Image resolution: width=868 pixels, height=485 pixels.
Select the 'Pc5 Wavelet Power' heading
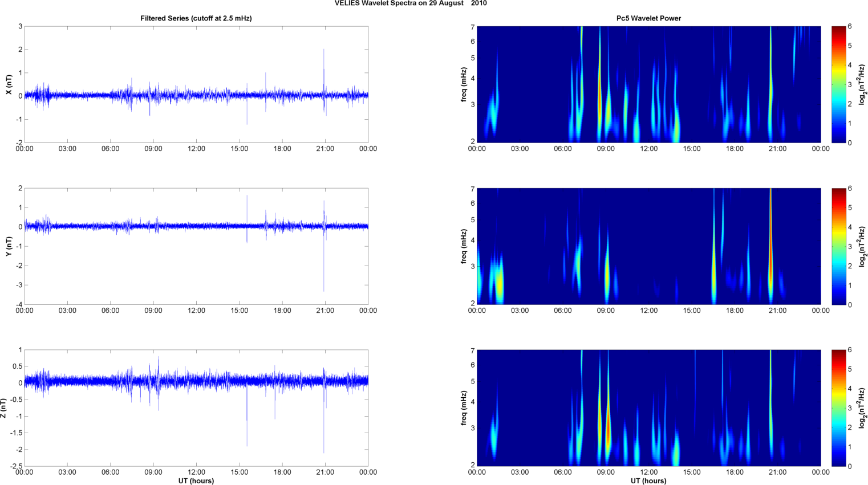648,18
